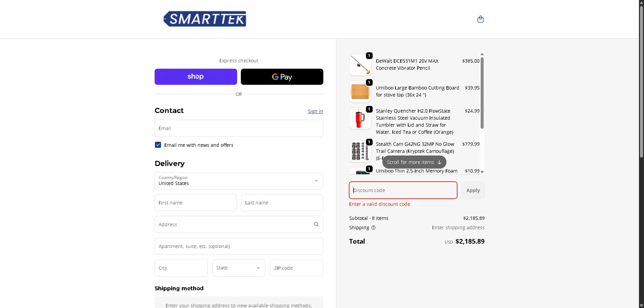Open the Country/Region dropdown
The width and height of the screenshot is (644, 308).
[x=239, y=181]
